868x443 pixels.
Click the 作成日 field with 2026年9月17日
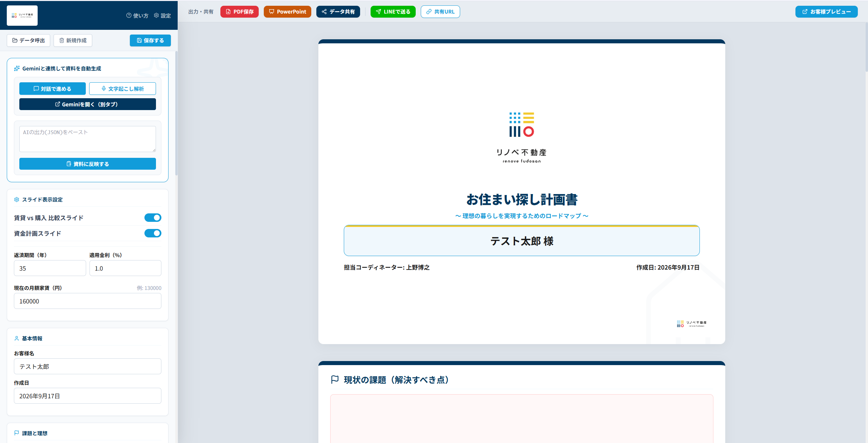[x=87, y=396]
